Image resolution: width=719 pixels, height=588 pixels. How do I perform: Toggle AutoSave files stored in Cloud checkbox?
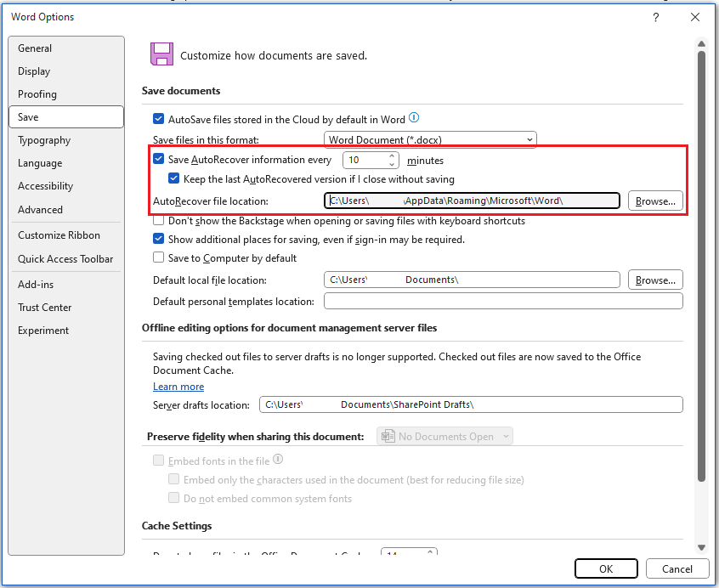(158, 119)
